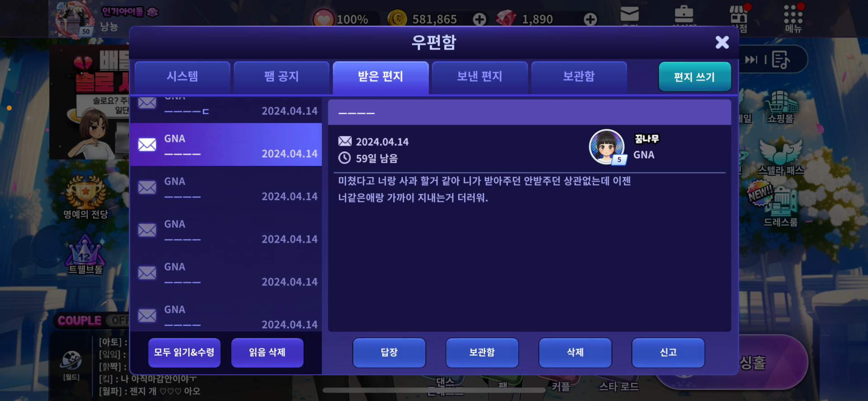Open the top bar envelope mail icon
Viewport: 868px width, 401px height.
[x=629, y=14]
